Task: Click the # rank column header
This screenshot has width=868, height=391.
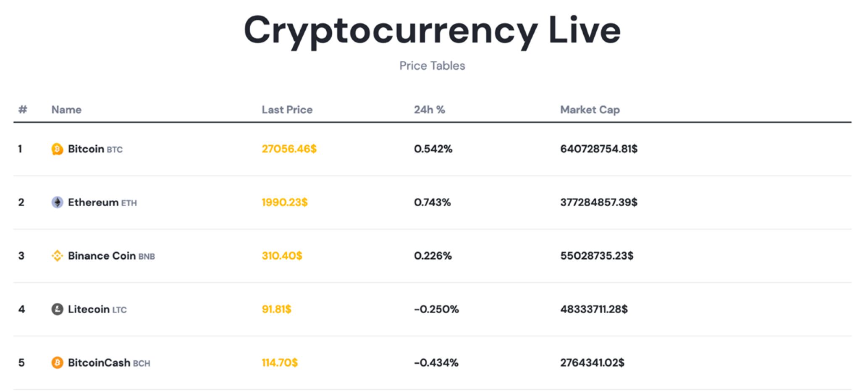Action: [23, 110]
